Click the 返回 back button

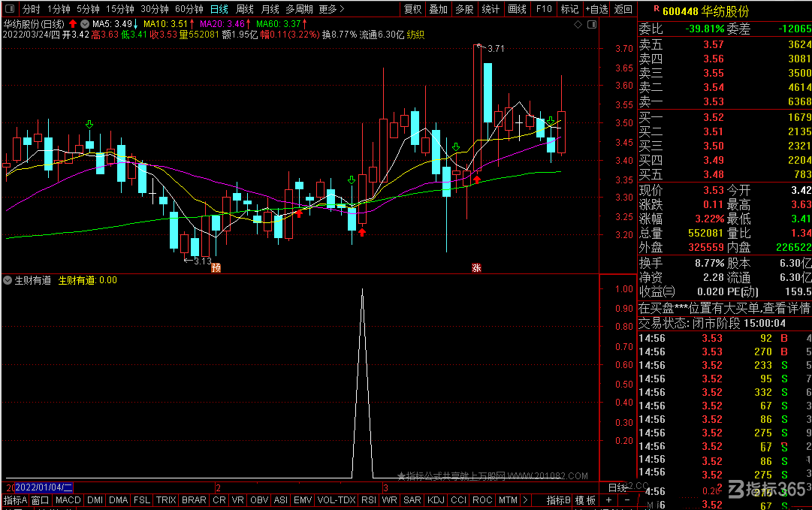click(x=623, y=9)
